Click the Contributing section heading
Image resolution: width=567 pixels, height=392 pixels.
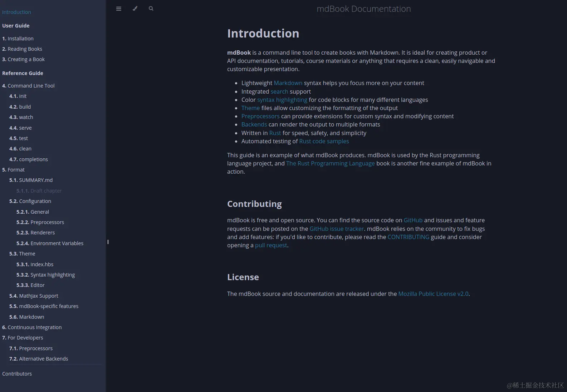[x=254, y=204]
